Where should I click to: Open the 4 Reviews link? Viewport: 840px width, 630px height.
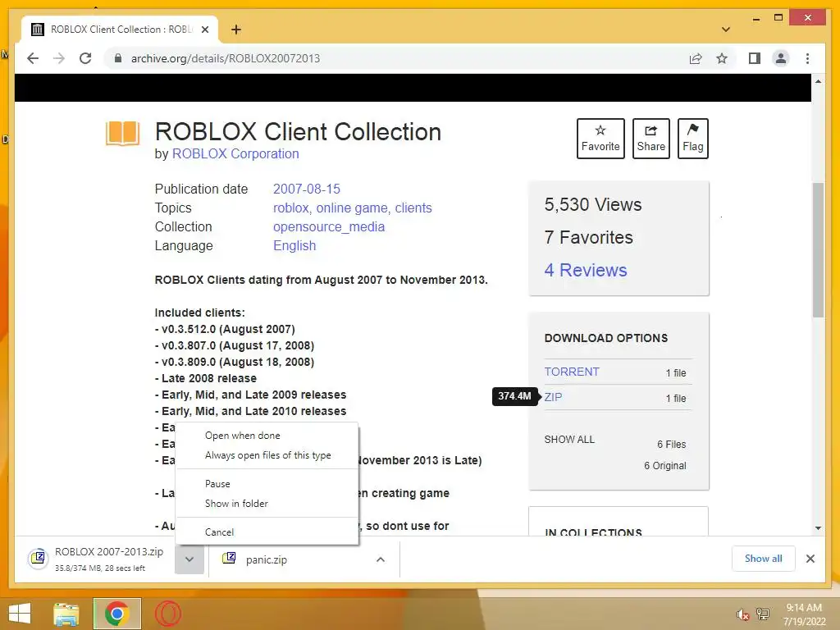pos(586,270)
